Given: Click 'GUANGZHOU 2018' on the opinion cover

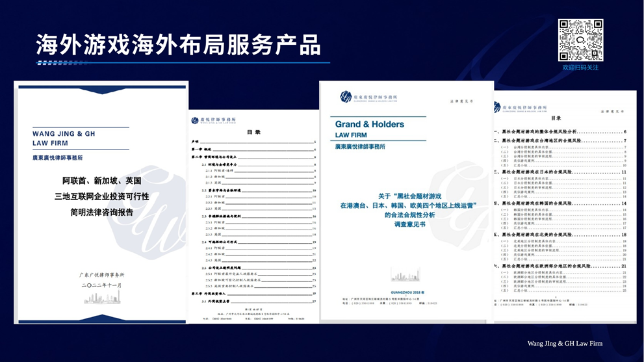Looking at the screenshot, I should [x=407, y=292].
